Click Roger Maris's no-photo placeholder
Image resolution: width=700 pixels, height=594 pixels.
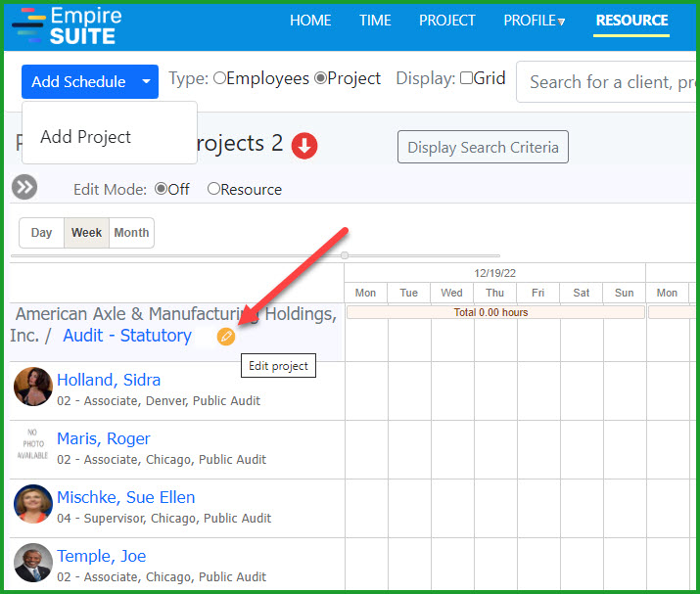pos(32,444)
